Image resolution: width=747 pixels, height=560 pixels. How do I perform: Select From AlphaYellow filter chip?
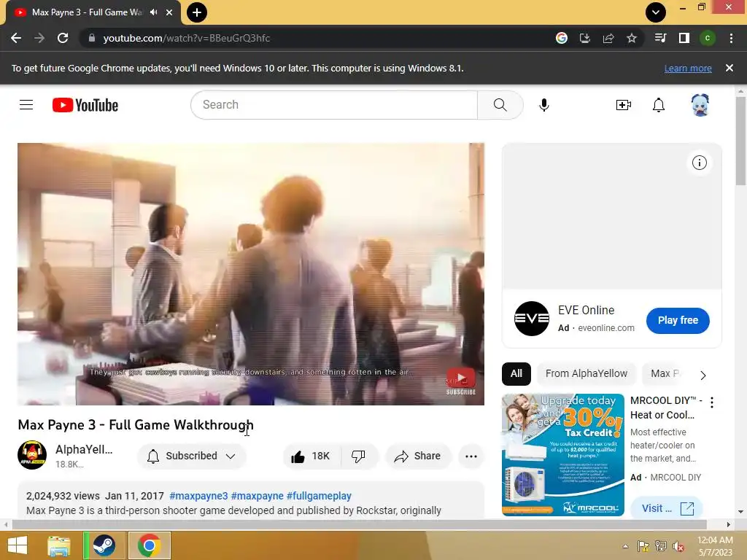(x=587, y=374)
